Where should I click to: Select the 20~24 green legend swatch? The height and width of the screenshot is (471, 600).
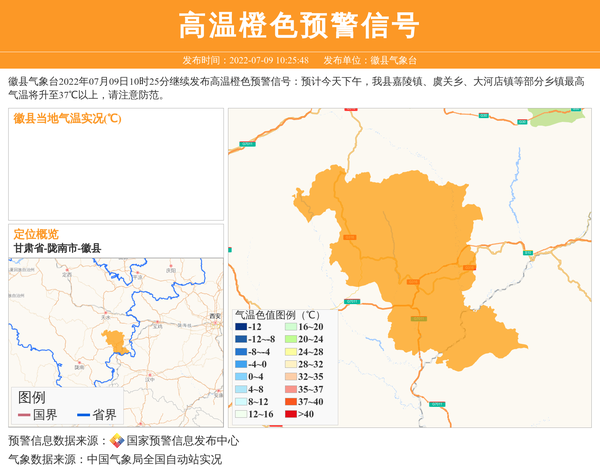tap(291, 340)
